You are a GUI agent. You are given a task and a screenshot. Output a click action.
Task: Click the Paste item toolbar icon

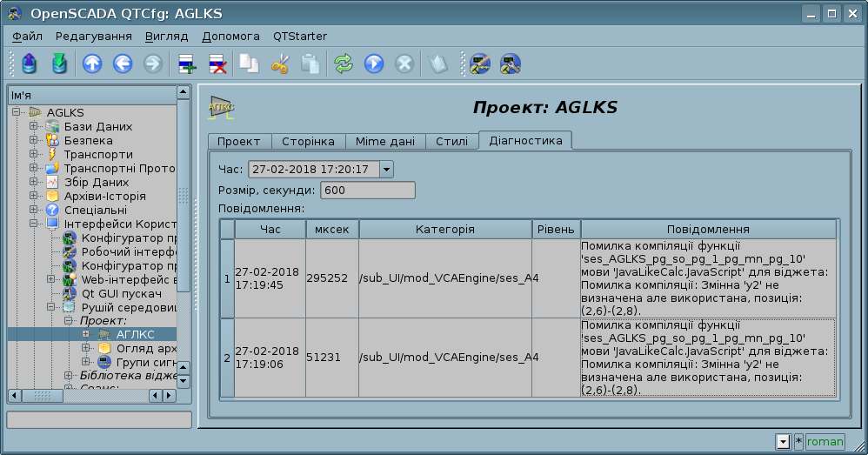[x=310, y=64]
